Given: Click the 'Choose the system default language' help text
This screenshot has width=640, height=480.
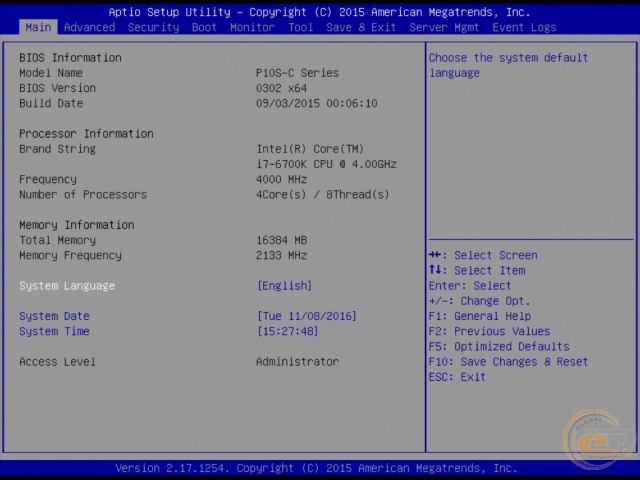Looking at the screenshot, I should pyautogui.click(x=508, y=65).
